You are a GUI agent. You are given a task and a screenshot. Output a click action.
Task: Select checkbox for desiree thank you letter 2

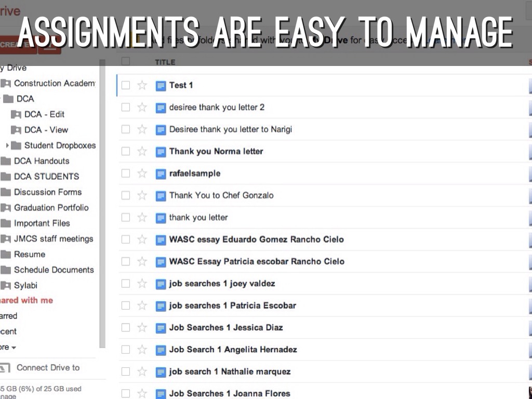coord(125,108)
